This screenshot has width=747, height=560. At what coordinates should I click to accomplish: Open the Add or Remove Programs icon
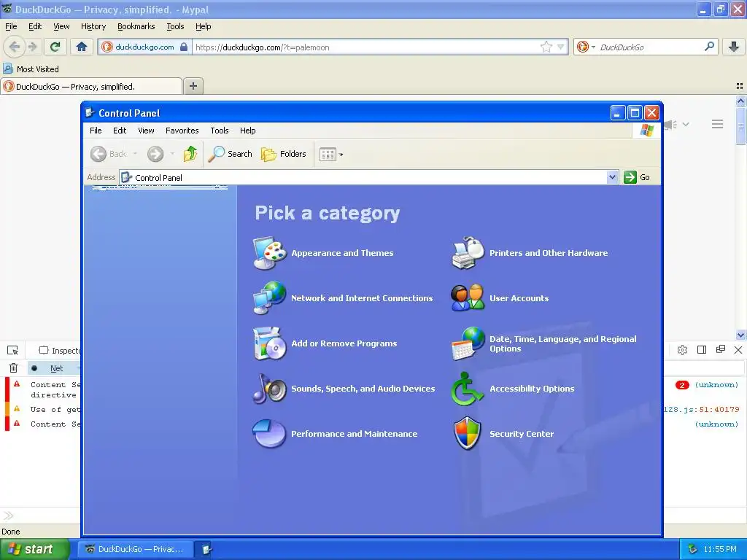tap(269, 343)
